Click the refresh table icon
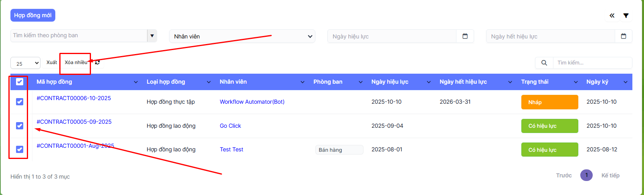 [97, 62]
